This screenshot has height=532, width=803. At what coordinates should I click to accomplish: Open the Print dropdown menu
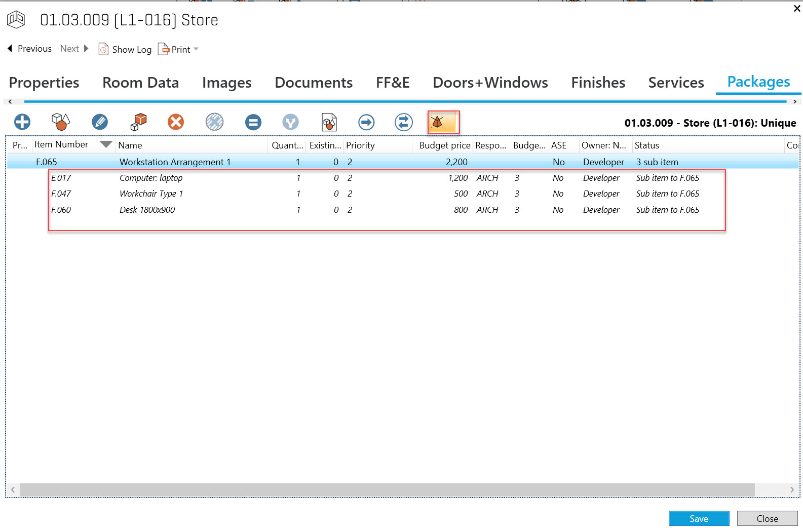196,49
